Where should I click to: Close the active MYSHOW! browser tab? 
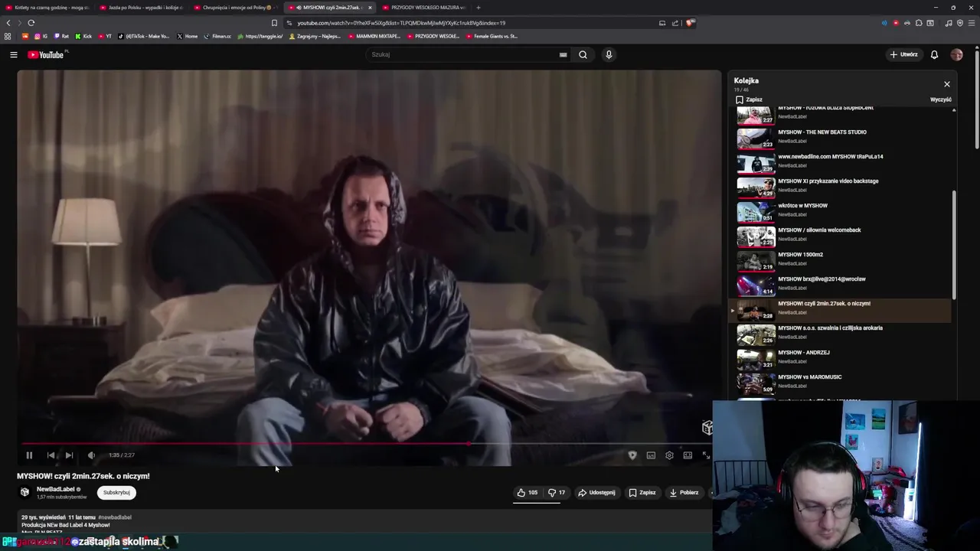coord(370,8)
